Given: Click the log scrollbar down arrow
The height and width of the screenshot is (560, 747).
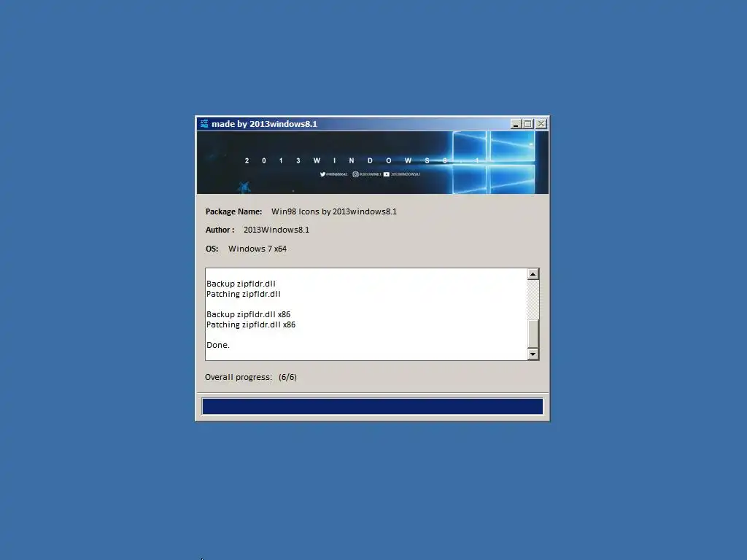Looking at the screenshot, I should 533,354.
